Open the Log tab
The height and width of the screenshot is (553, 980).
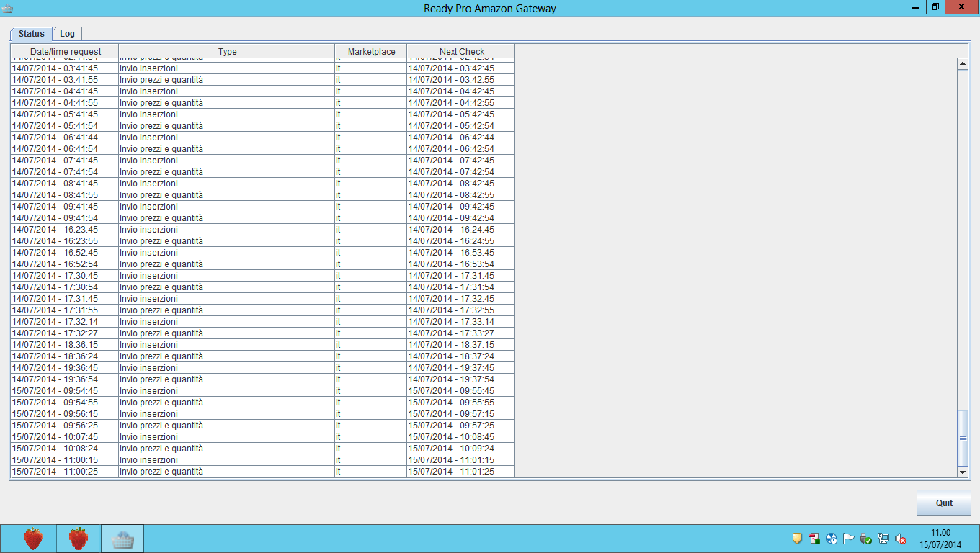coord(67,34)
